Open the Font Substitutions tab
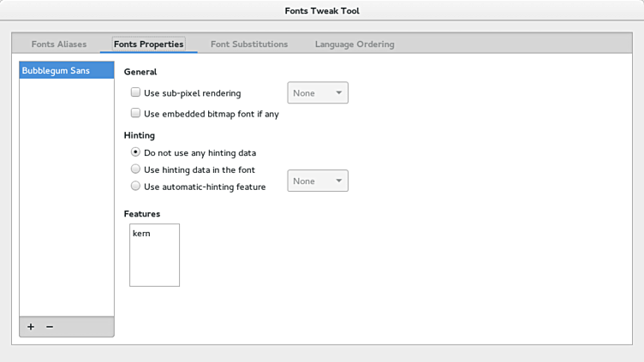644x362 pixels. coord(249,44)
